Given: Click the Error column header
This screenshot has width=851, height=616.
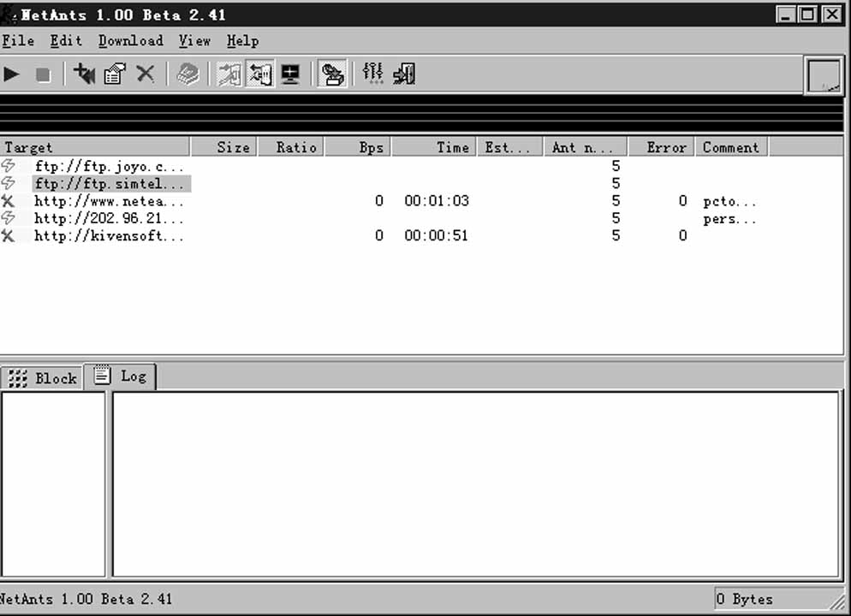Looking at the screenshot, I should point(661,147).
